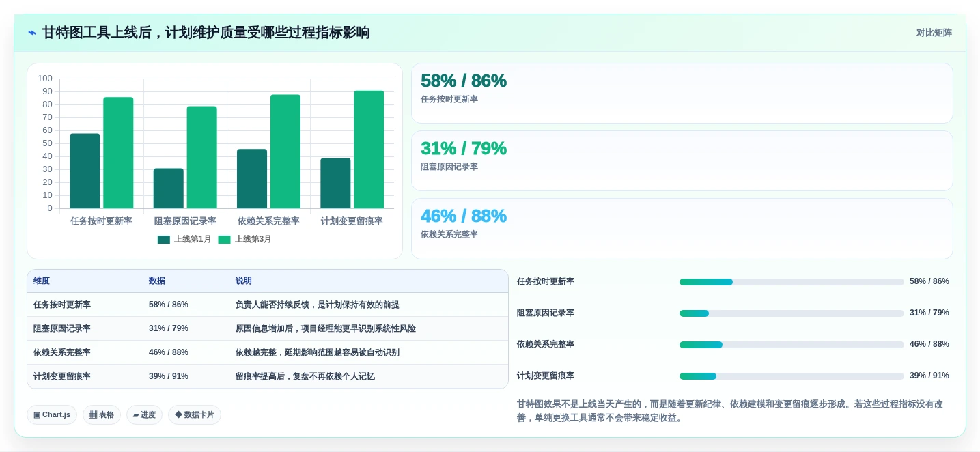Click progress value 39% / 91% at right
This screenshot has height=452, width=980.
[929, 376]
